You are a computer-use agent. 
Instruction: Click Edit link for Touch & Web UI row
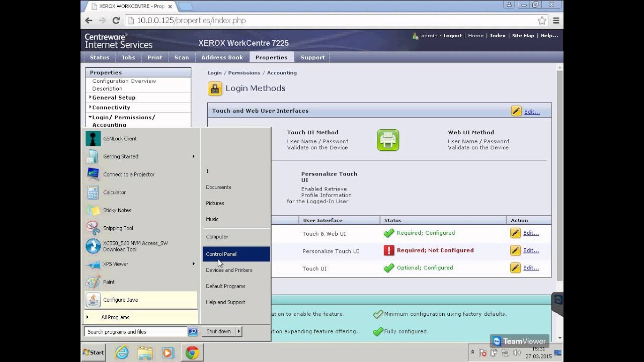[x=531, y=233]
